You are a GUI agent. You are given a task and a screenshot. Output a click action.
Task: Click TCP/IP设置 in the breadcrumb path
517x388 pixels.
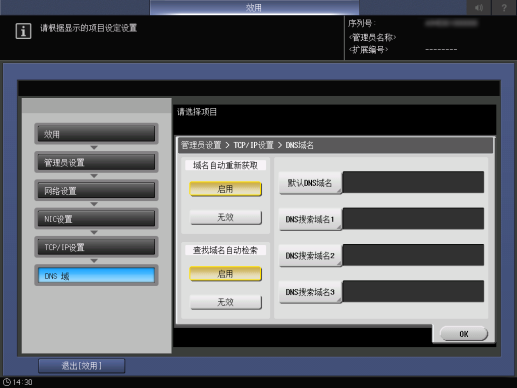click(253, 145)
